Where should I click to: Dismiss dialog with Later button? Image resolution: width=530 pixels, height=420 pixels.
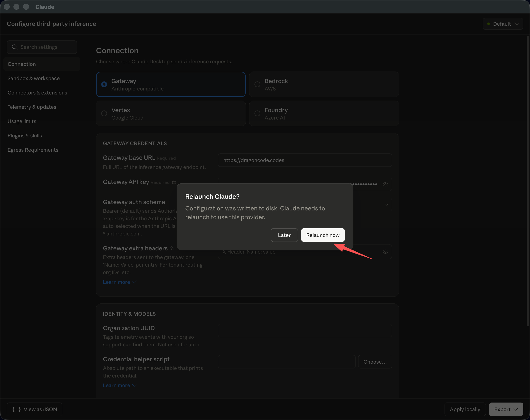point(284,235)
